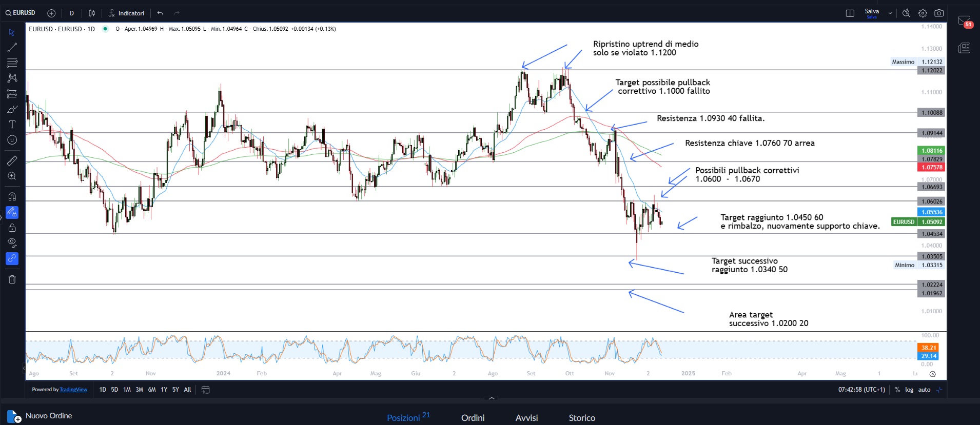Click the trash icon to remove drawings
Viewport: 980px width, 425px height.
click(12, 279)
